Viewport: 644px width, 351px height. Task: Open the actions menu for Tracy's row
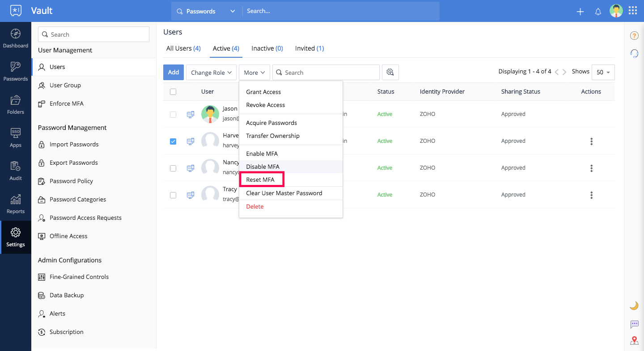(591, 195)
